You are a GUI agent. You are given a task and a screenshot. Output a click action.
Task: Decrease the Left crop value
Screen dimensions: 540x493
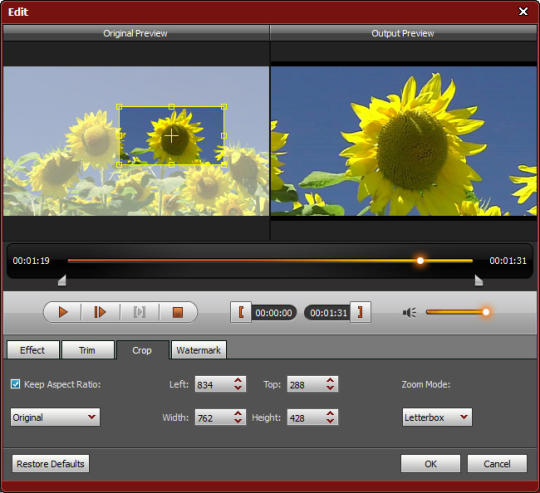[x=238, y=388]
